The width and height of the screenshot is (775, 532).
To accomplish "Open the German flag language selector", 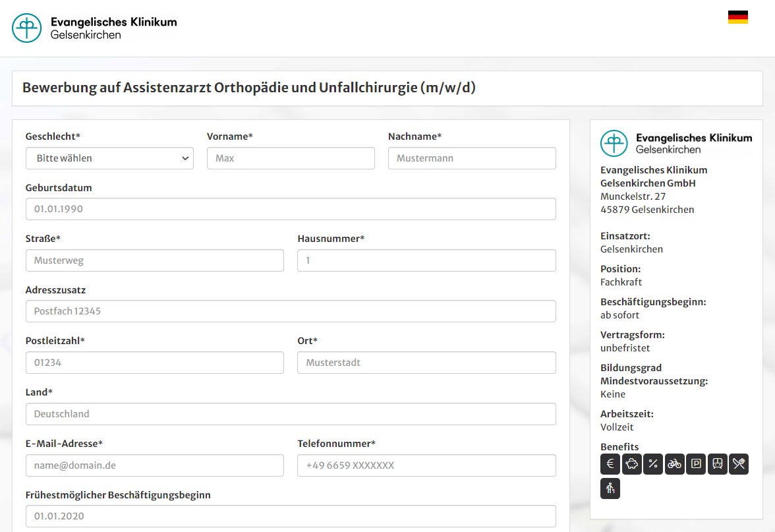I will pos(738,17).
